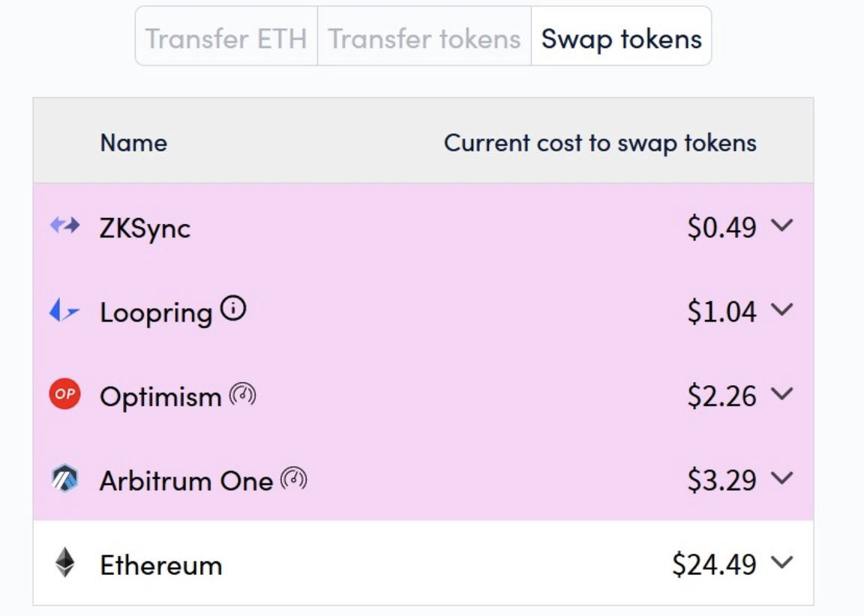Click the Name column header
Viewport: 864px width, 616px height.
[133, 143]
